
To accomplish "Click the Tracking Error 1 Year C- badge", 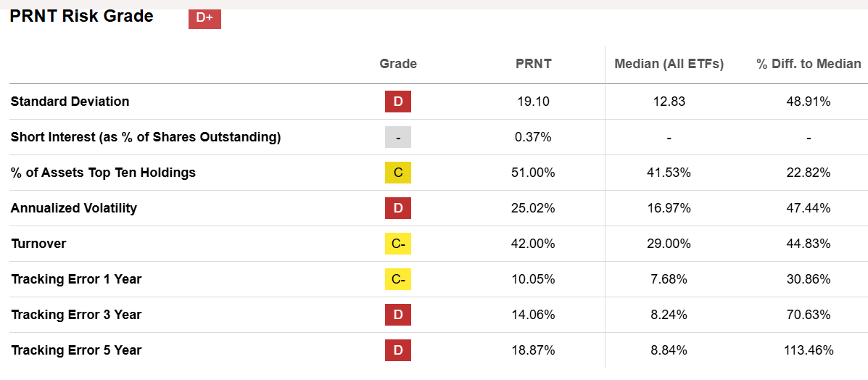I will coord(398,279).
